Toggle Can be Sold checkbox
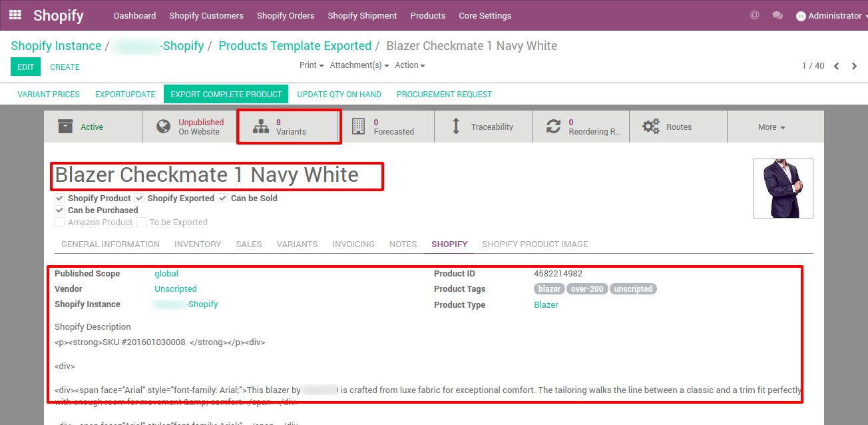The image size is (868, 425). [x=222, y=199]
